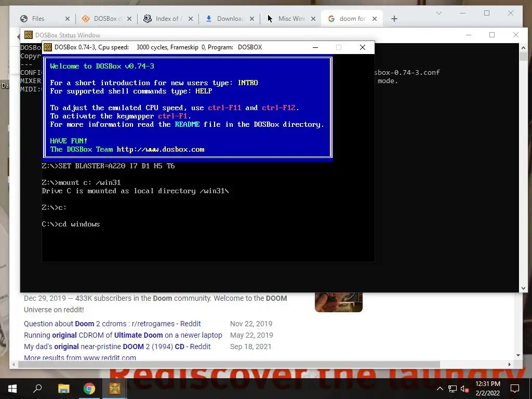Image resolution: width=532 pixels, height=399 pixels.
Task: Close the Index of tab
Action: click(191, 19)
